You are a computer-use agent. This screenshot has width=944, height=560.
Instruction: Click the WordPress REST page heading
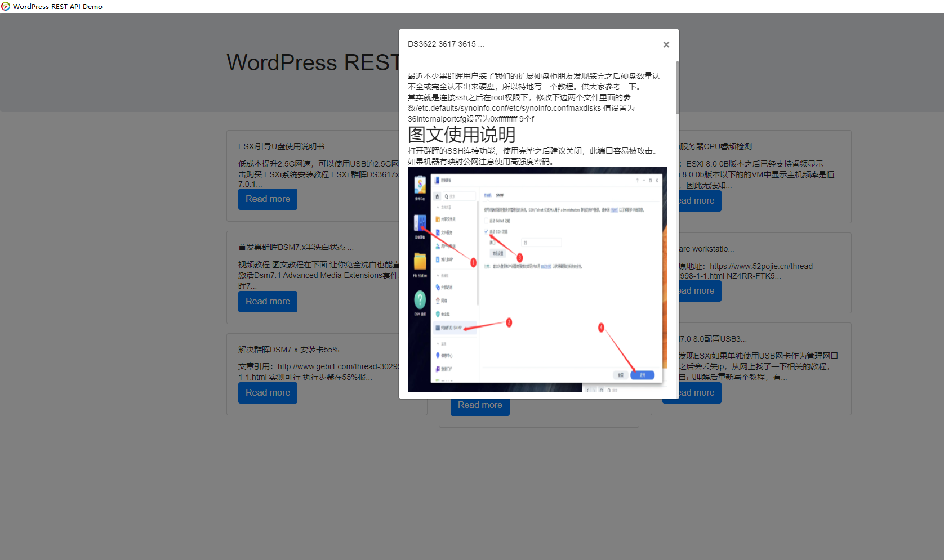pos(313,62)
